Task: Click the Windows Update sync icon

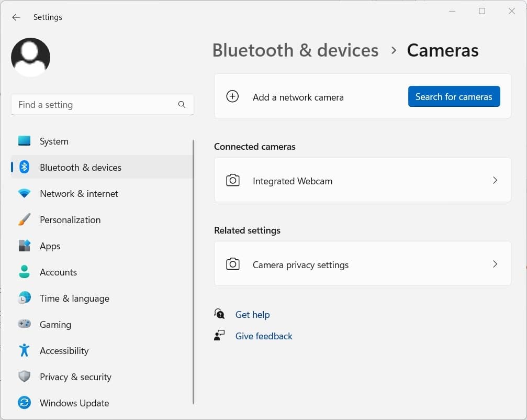Action: point(24,403)
